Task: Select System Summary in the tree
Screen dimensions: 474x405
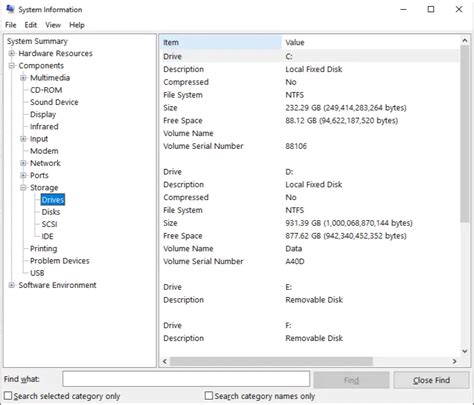Action: pyautogui.click(x=37, y=41)
